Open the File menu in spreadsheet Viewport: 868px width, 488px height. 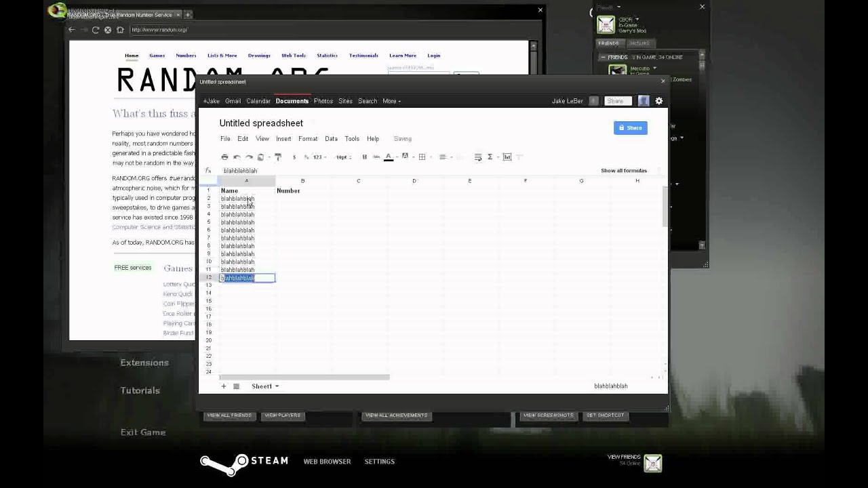pos(225,139)
